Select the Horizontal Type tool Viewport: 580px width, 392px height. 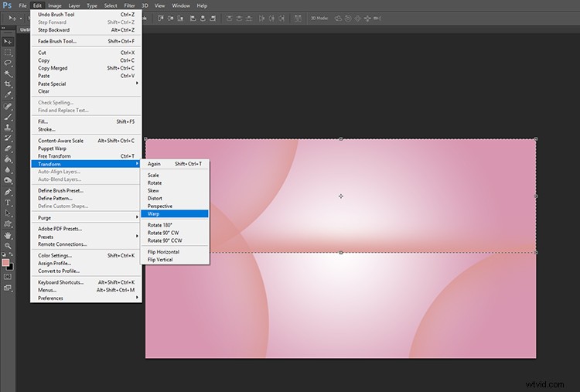8,203
